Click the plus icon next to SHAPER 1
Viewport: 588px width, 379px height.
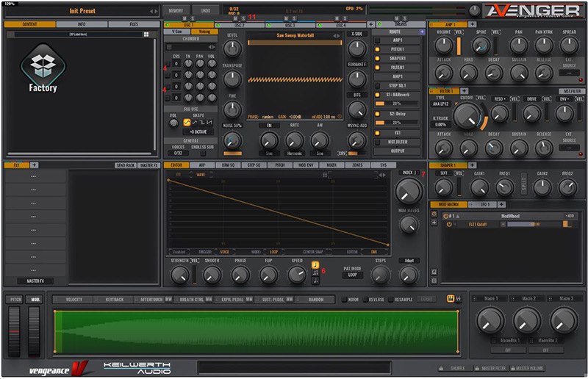point(473,165)
